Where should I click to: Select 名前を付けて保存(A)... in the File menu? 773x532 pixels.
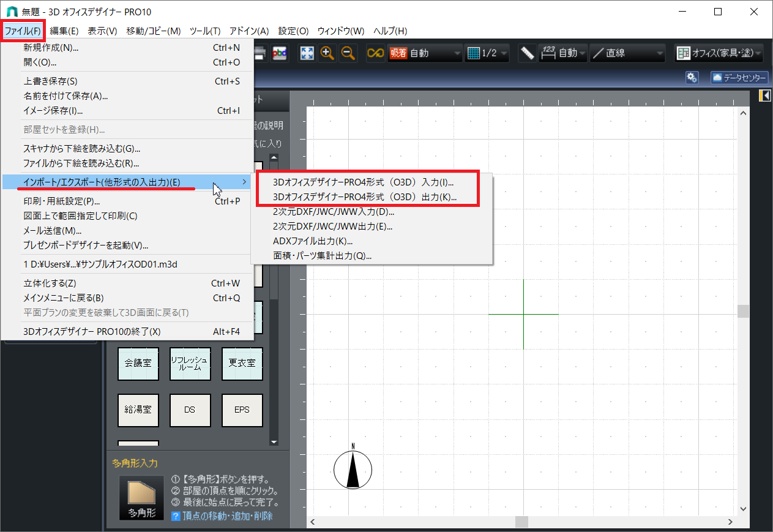(x=65, y=96)
